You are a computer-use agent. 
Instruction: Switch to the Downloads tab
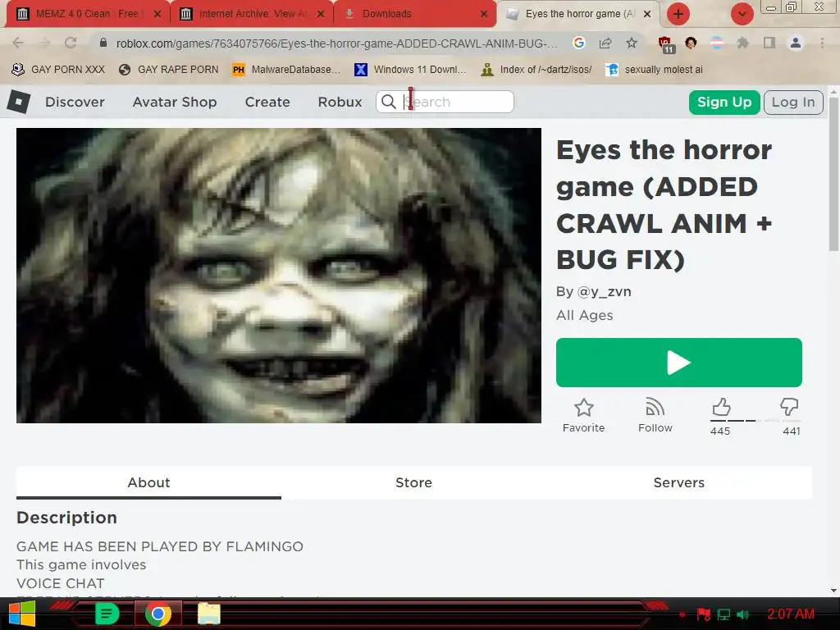[415, 14]
